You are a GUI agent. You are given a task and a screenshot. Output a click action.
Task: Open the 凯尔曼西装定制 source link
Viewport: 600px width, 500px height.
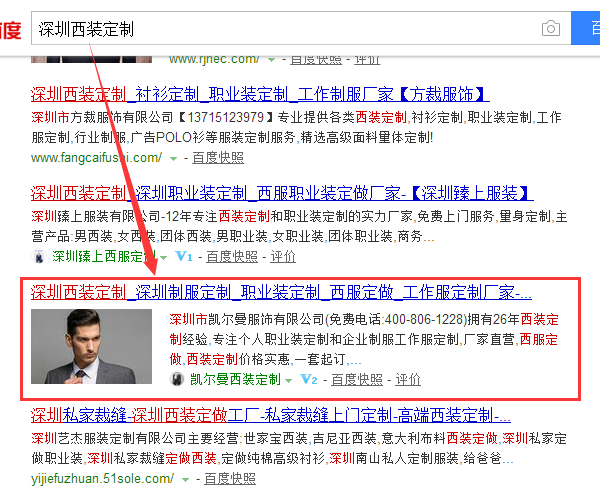tap(235, 379)
